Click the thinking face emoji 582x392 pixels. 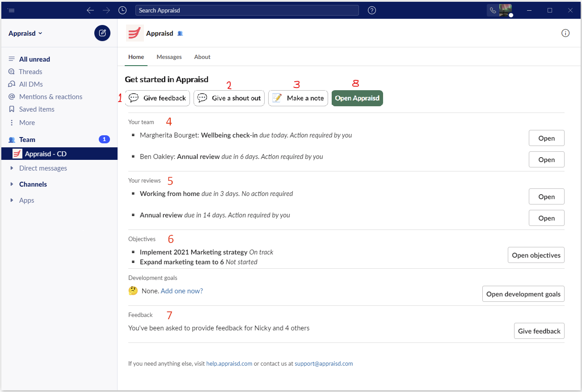pos(133,291)
